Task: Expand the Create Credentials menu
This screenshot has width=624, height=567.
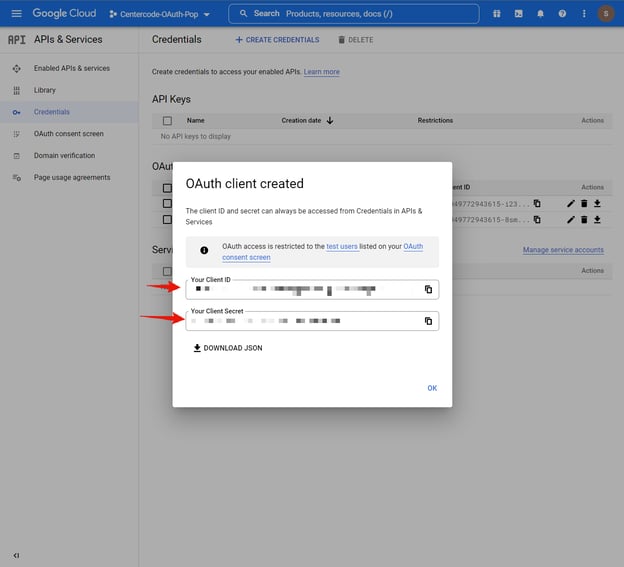Action: click(x=277, y=40)
